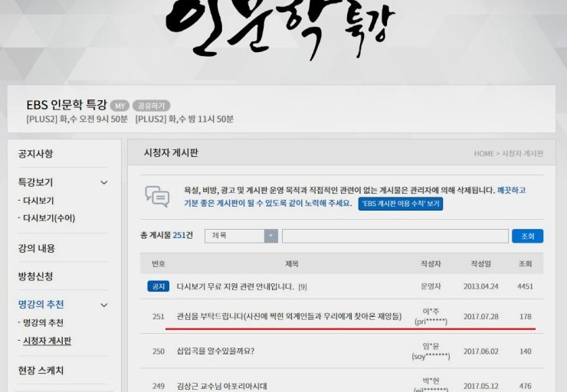This screenshot has height=392, width=567.
Task: Open 다시보기(수어) sub-link
Action: 46,218
